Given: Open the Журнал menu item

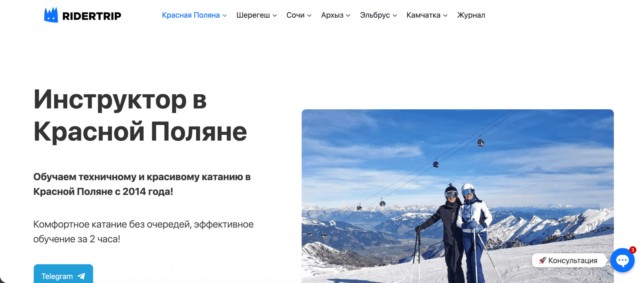Looking at the screenshot, I should pos(471,15).
